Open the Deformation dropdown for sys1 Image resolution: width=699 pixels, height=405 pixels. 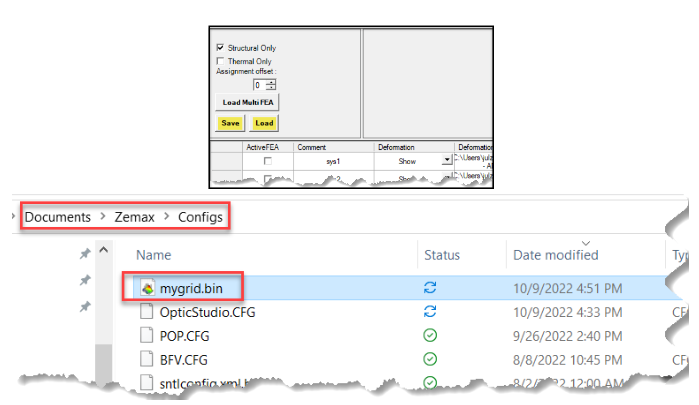(446, 160)
